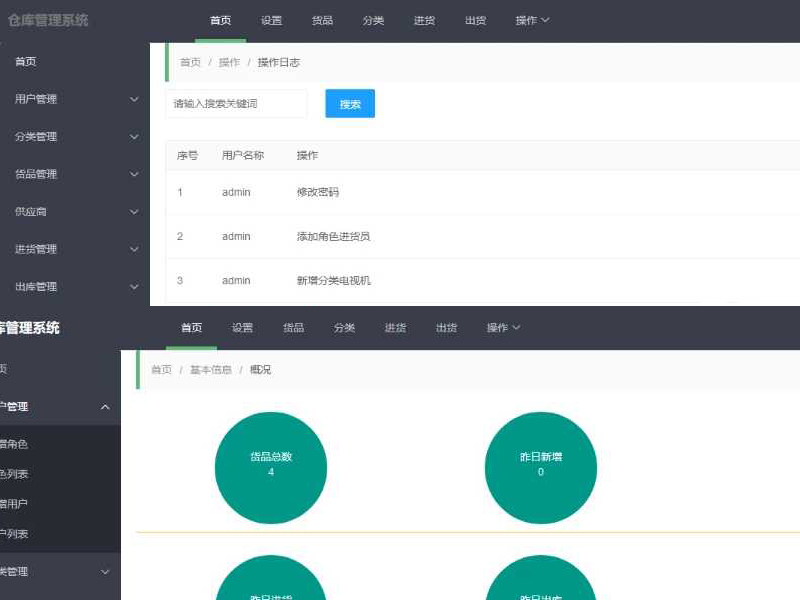Click the blue 搜索 button
The image size is (800, 600).
[349, 104]
